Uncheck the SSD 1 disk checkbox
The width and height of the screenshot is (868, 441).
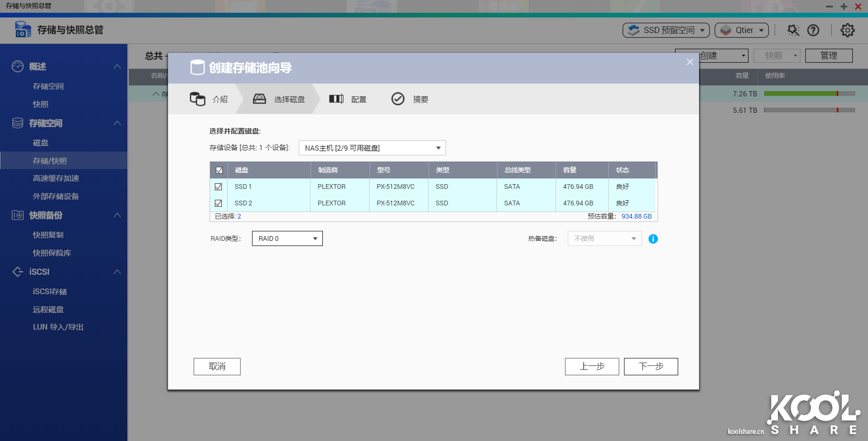[x=218, y=187]
